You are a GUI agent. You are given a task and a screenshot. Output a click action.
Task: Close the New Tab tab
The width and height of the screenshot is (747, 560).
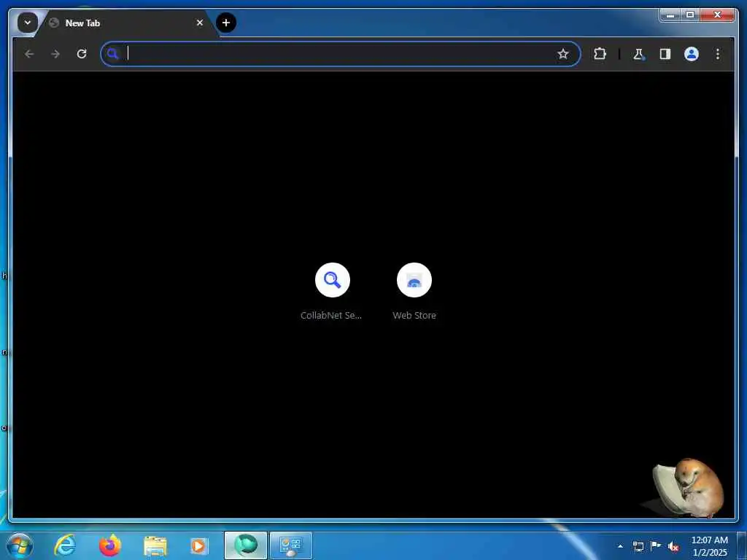(200, 23)
